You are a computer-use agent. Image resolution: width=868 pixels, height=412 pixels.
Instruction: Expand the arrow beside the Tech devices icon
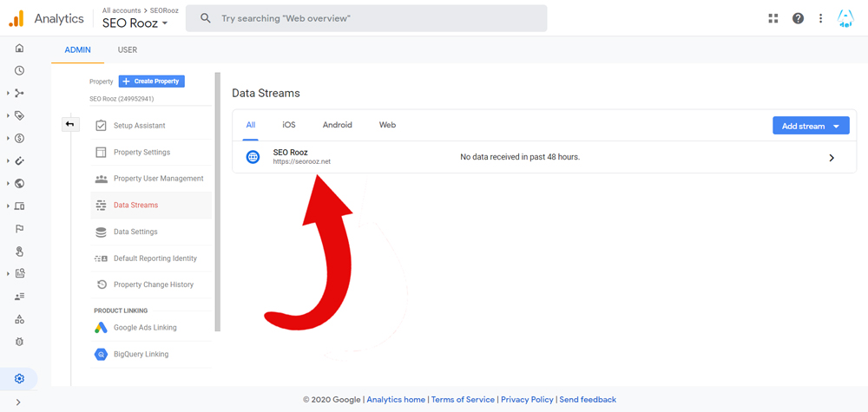tap(9, 206)
